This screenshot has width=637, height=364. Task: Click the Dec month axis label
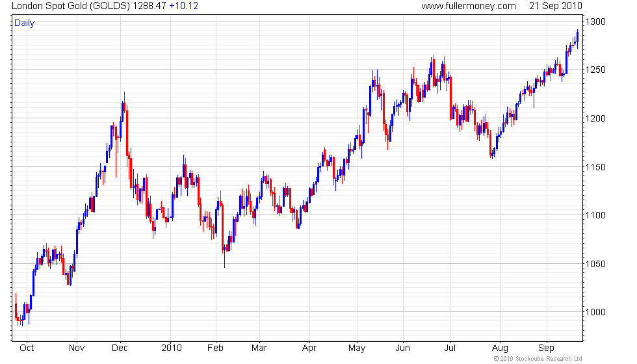coord(120,348)
